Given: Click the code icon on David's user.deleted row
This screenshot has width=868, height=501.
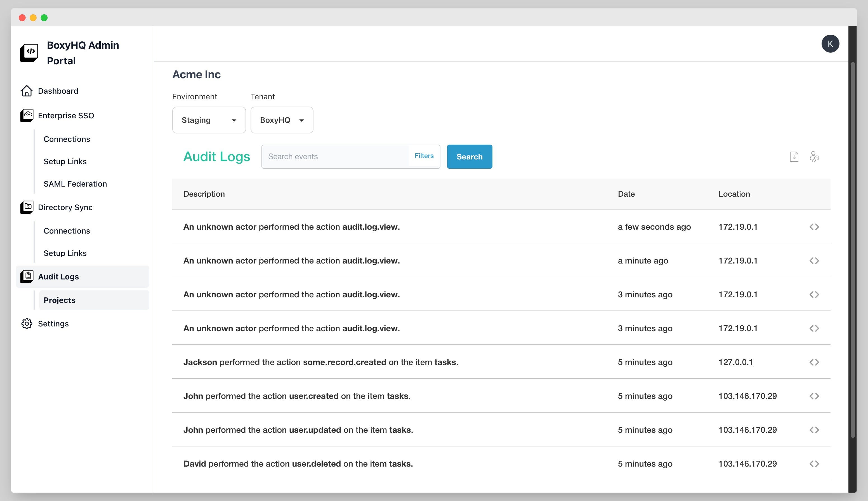Looking at the screenshot, I should click(x=814, y=464).
